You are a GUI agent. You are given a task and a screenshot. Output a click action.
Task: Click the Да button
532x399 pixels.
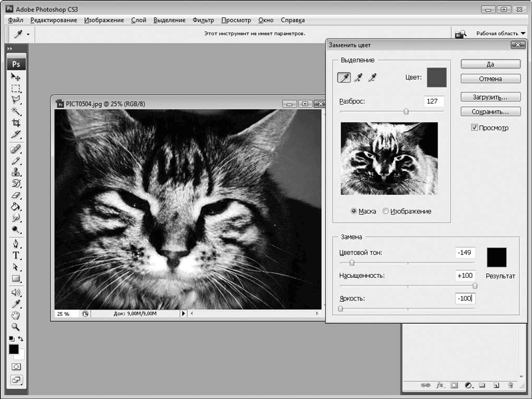[490, 65]
